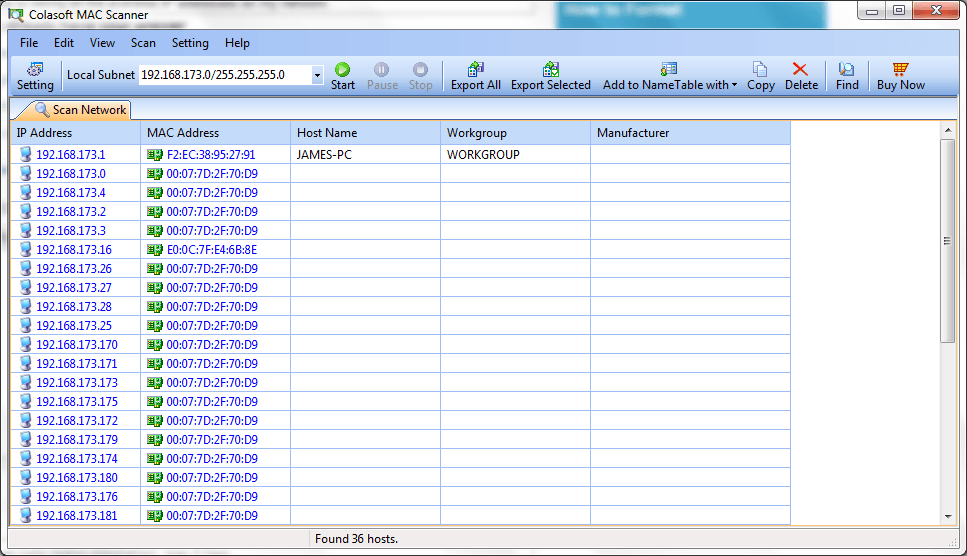Select host row 192.168.173.176
Screen dimensions: 967x556
[x=400, y=497]
